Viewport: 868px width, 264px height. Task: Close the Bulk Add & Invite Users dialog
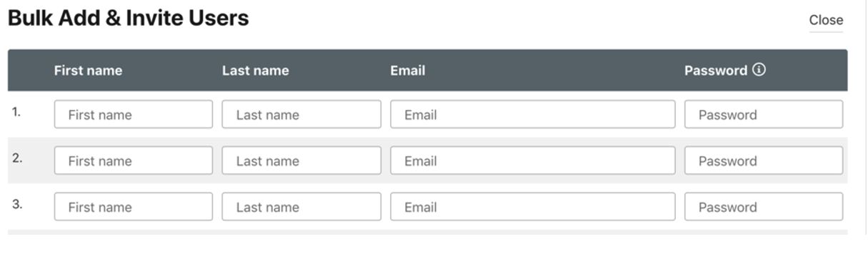click(826, 20)
